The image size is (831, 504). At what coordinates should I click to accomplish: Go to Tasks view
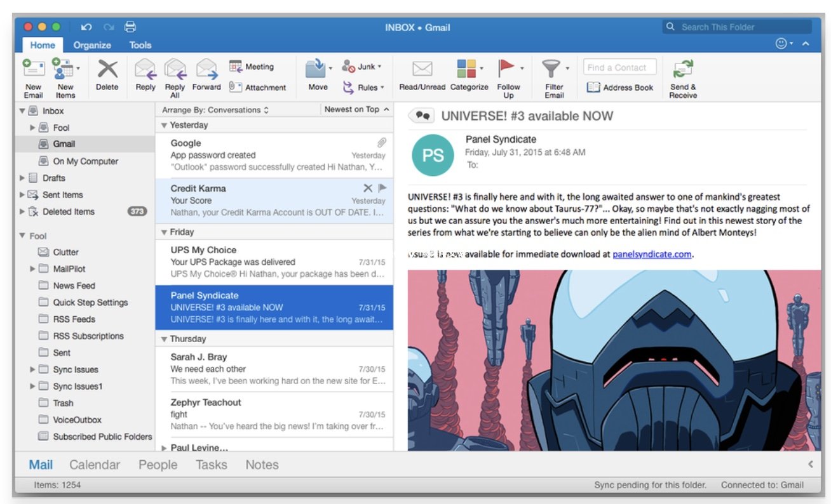click(x=211, y=465)
